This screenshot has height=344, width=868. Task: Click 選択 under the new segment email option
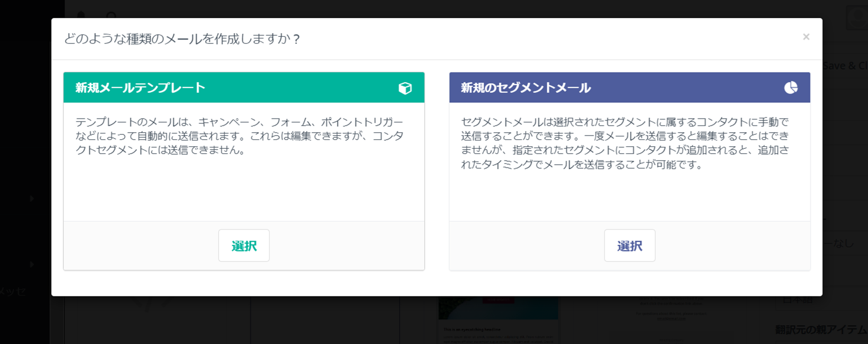pos(630,246)
